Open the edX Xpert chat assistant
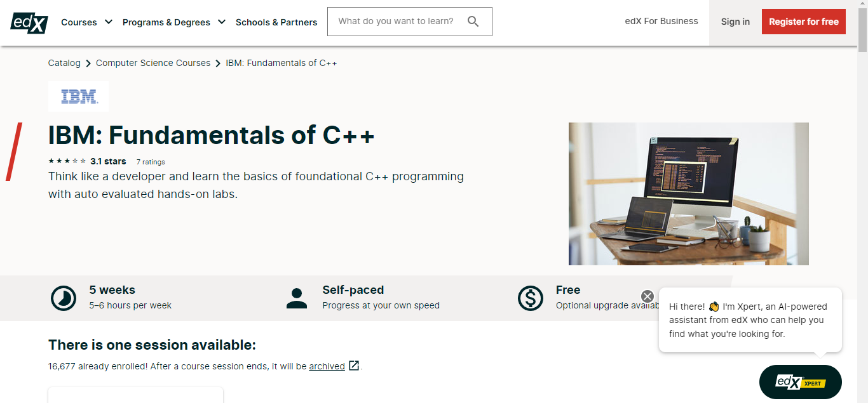 (801, 382)
